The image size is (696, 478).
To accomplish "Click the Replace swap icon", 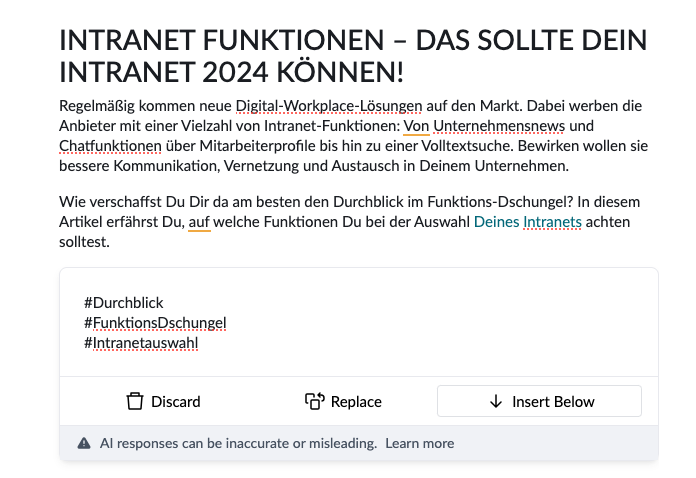I will pos(315,402).
